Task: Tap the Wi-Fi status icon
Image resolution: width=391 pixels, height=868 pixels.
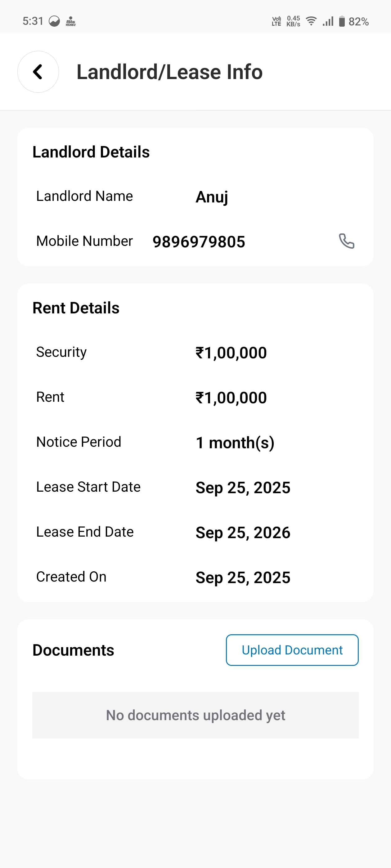Action: [311, 21]
